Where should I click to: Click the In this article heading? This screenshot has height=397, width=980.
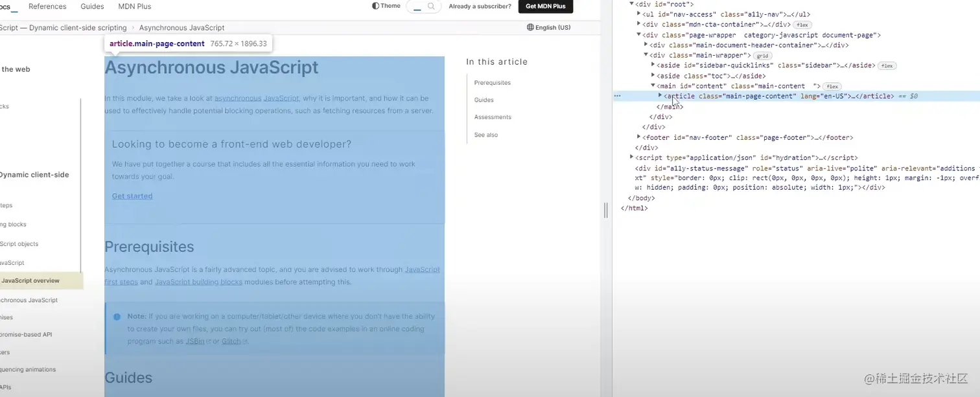point(497,62)
